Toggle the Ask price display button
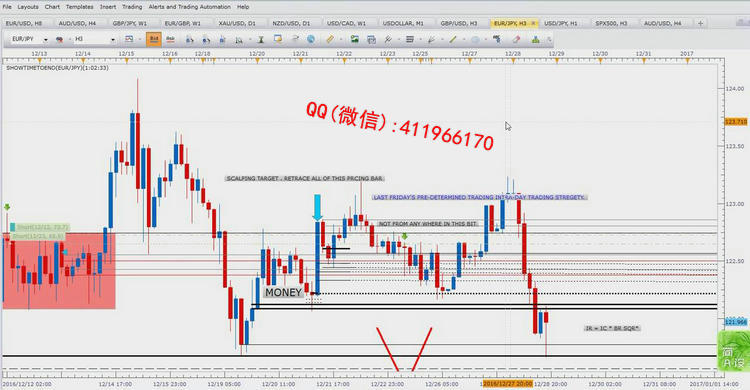Screen dimensions: 750x390 coord(170,39)
